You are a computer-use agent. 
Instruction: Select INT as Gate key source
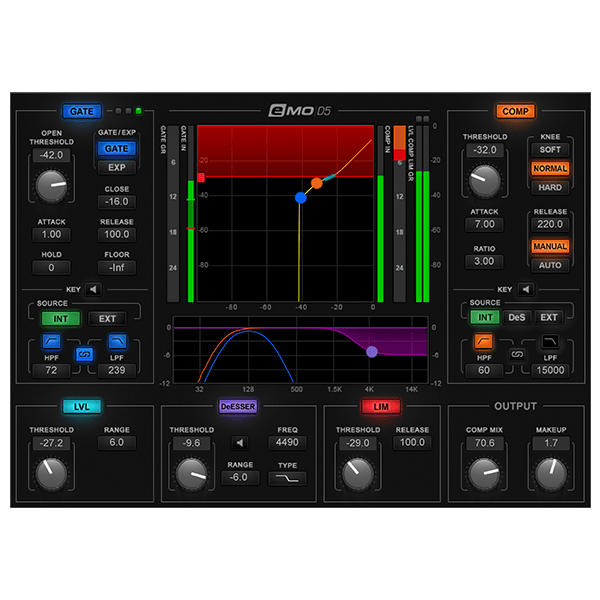tap(60, 319)
